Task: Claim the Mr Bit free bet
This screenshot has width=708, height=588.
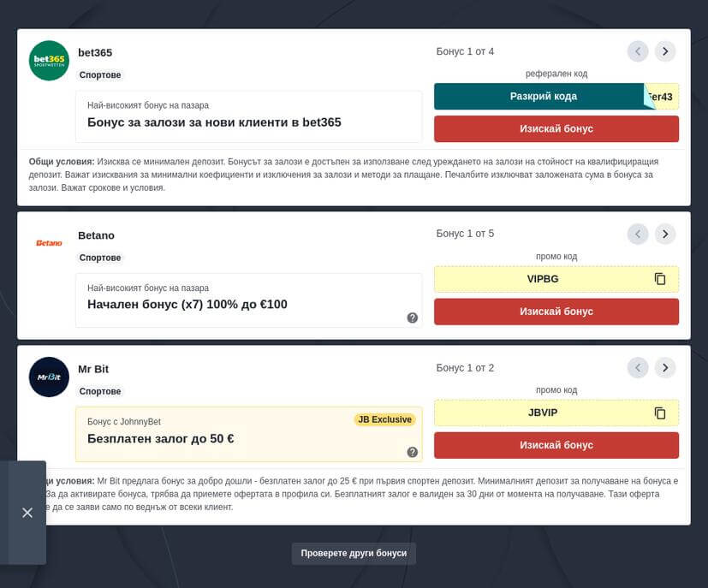Action: (556, 445)
